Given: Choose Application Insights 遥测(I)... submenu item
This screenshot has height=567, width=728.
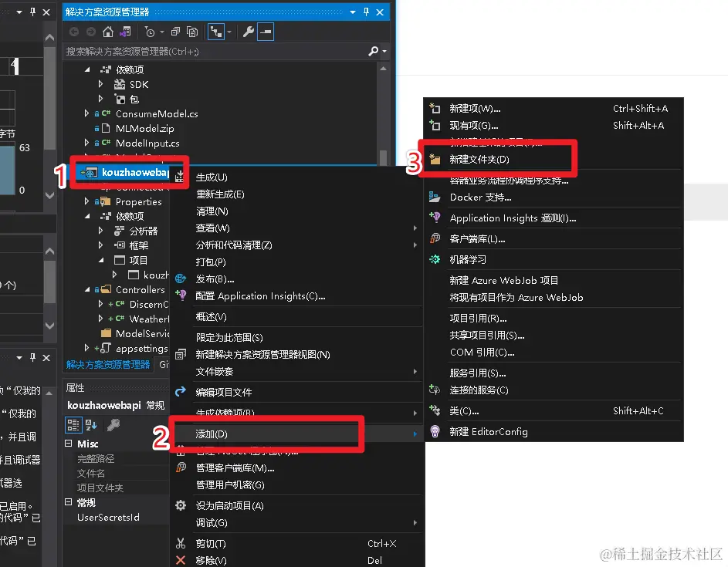Looking at the screenshot, I should [554, 218].
